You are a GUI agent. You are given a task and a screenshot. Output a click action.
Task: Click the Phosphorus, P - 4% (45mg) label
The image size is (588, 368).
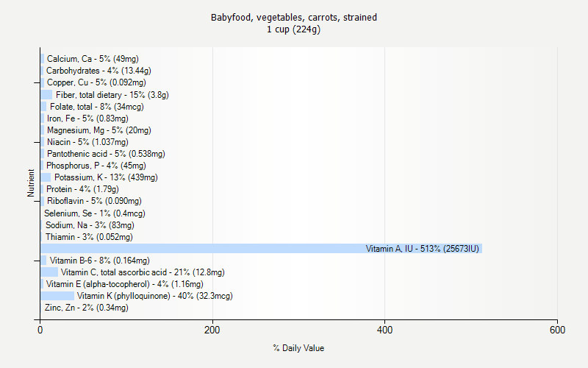tap(96, 166)
